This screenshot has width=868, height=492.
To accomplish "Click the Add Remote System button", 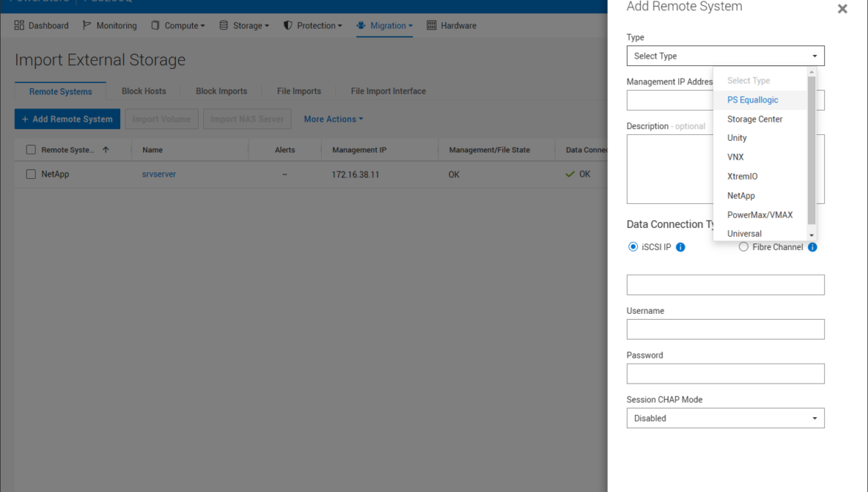I will [x=67, y=119].
